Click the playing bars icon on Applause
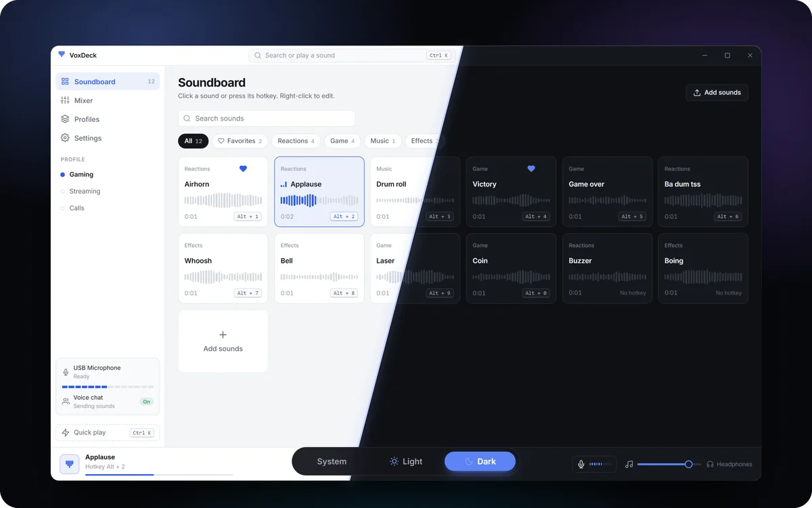This screenshot has width=812, height=508. click(x=284, y=184)
